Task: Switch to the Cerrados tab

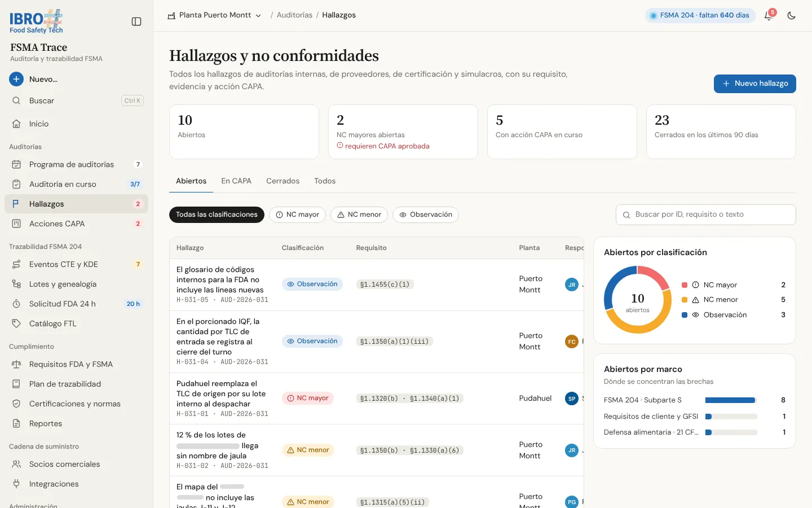Action: click(x=283, y=181)
